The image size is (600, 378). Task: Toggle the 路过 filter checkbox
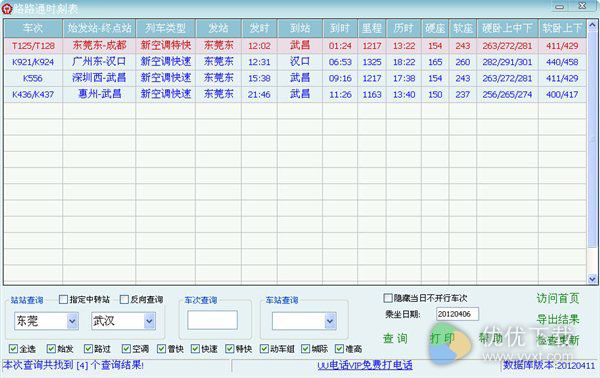88,349
